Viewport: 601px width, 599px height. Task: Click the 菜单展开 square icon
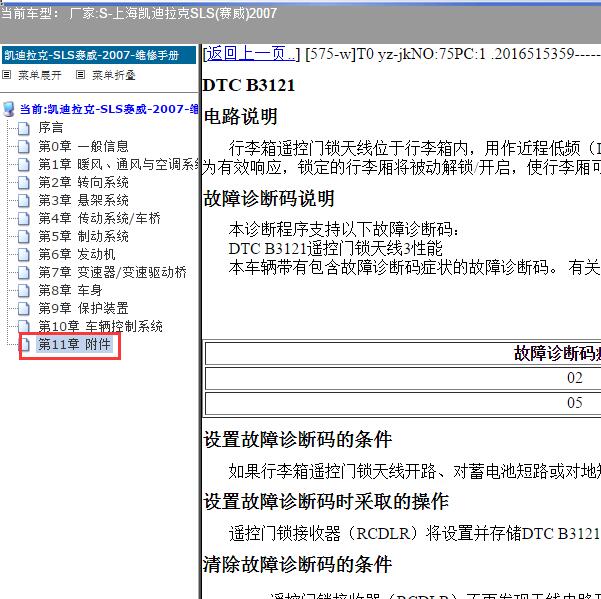tap(7, 75)
